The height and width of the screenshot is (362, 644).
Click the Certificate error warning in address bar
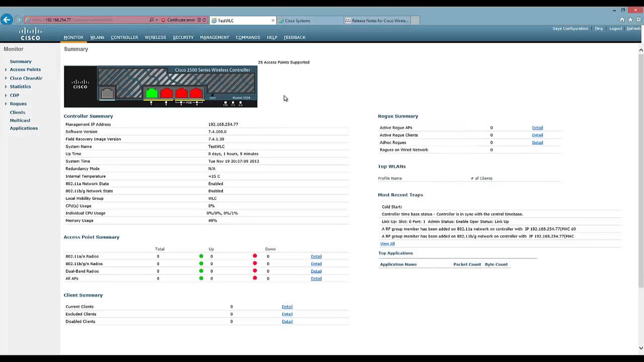point(178,20)
